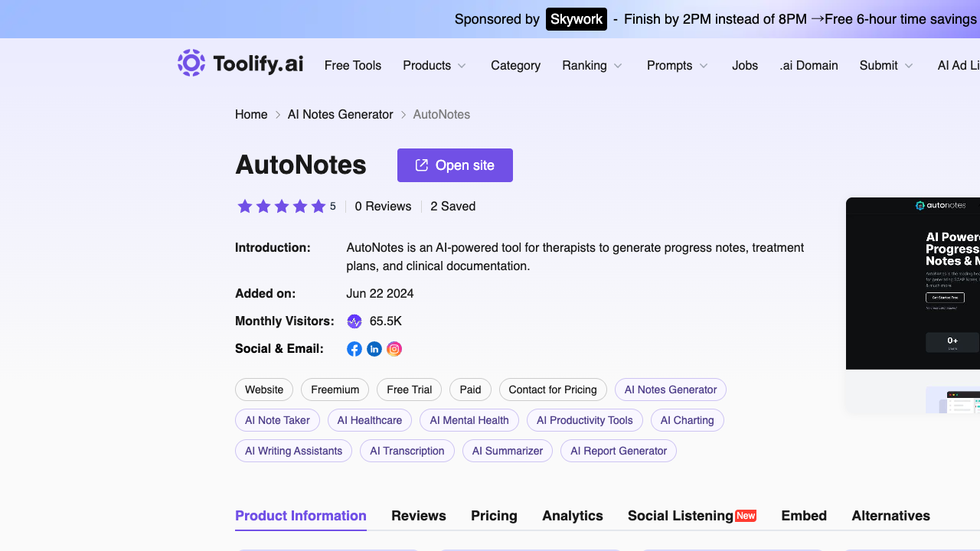Expand the Prompts dropdown
The height and width of the screenshot is (551, 980).
(x=678, y=66)
